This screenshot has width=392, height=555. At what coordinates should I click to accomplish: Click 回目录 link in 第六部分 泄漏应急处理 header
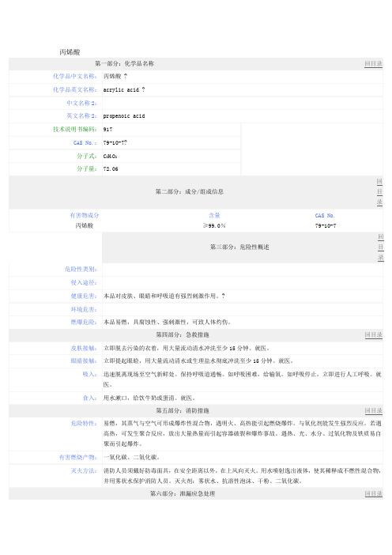point(373,493)
